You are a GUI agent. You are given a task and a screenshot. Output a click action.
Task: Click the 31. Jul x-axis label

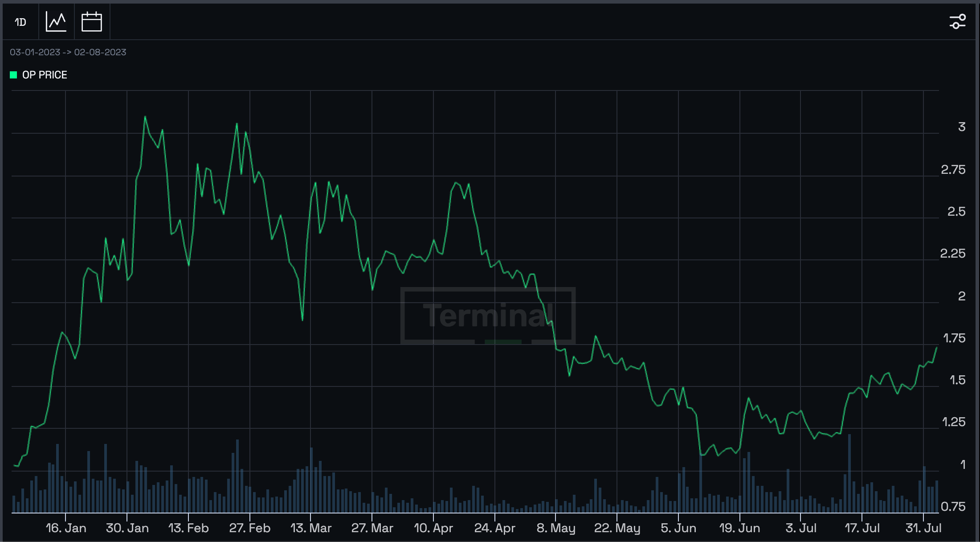click(923, 528)
